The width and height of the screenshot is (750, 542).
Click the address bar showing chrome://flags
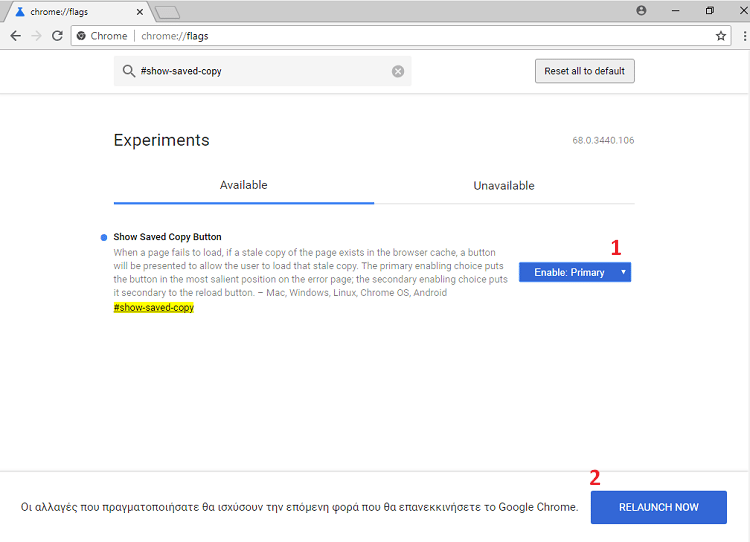pos(401,36)
